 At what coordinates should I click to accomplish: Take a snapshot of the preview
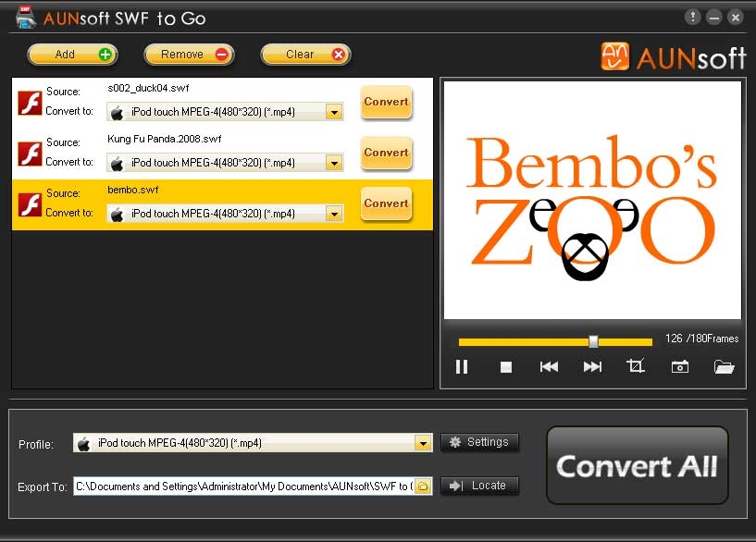pos(680,367)
